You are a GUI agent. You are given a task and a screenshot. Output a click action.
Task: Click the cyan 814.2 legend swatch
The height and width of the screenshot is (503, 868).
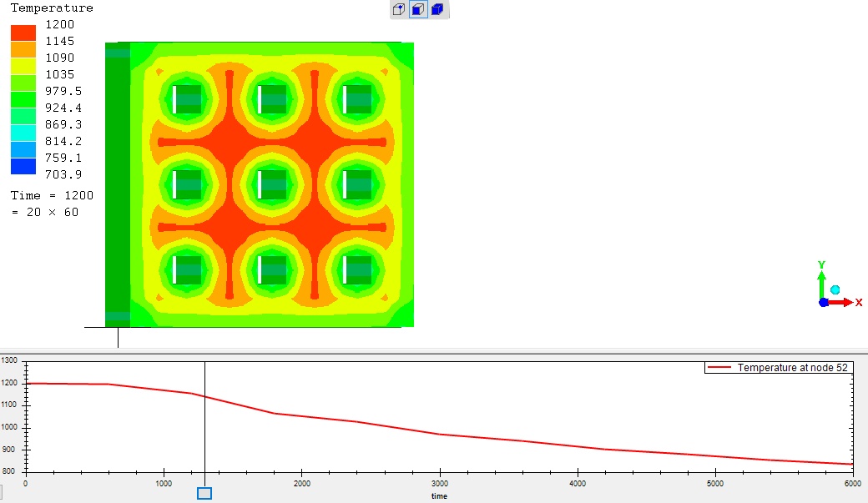(x=23, y=133)
